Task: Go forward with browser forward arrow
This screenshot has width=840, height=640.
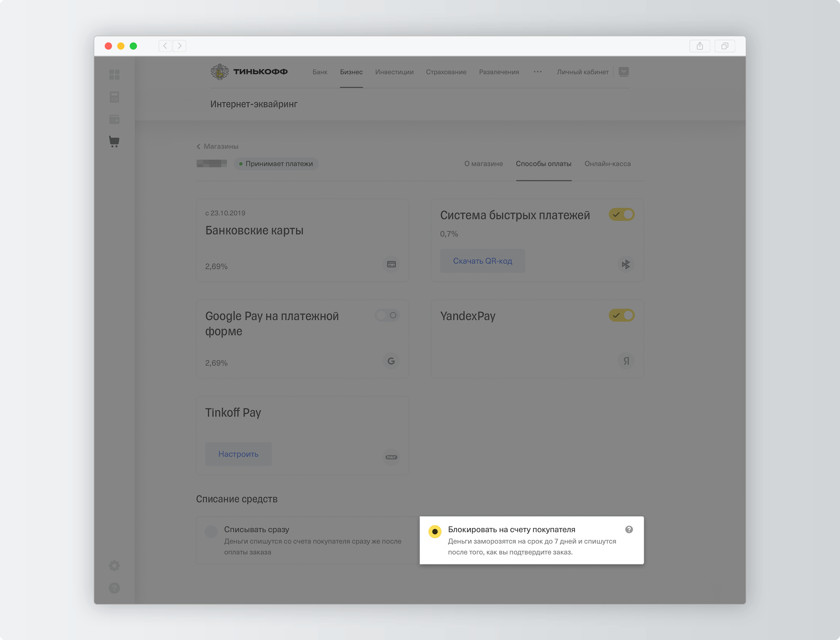Action: [179, 46]
